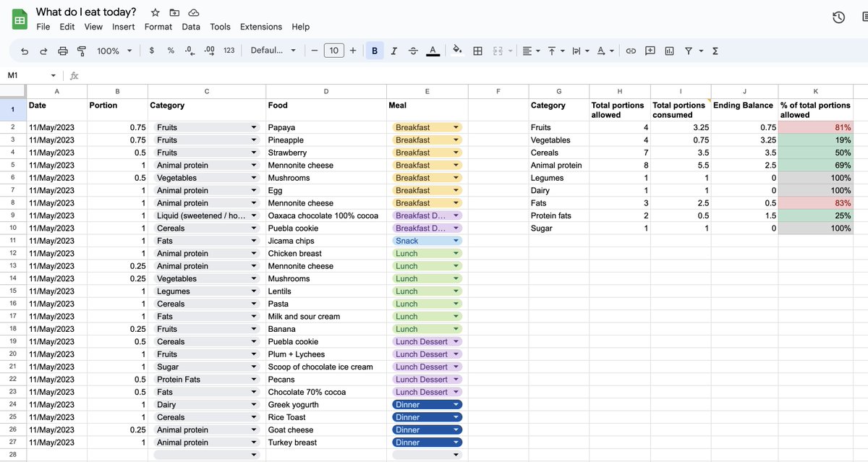Open the Google Sheets home logo
The width and height of the screenshot is (868, 462).
coord(20,19)
